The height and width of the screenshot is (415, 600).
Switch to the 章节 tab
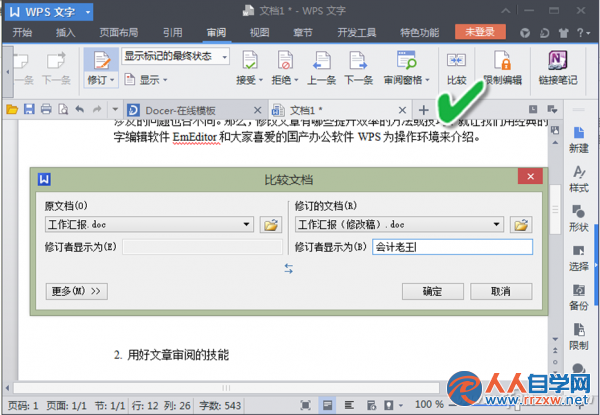pos(303,33)
